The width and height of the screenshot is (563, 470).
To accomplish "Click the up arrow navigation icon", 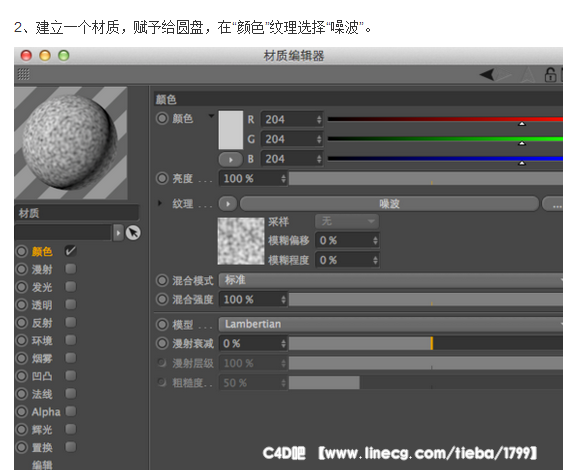I will coord(528,75).
